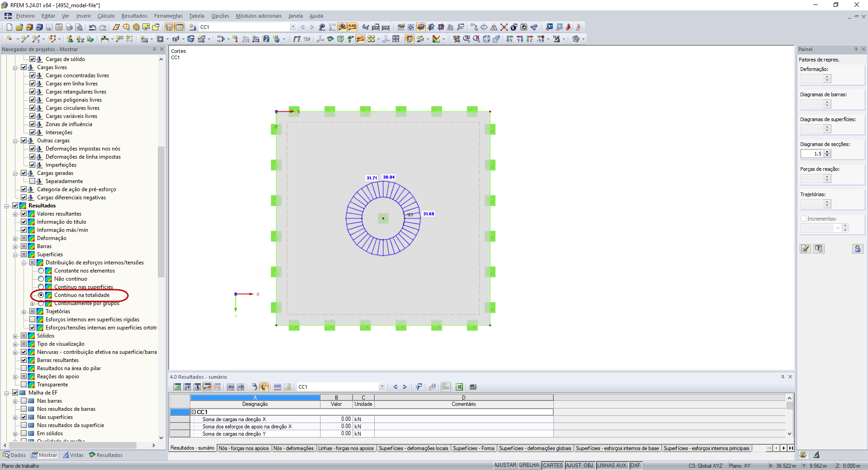868x470 pixels.
Task: Open an existing file with the folder icon
Action: (19, 27)
